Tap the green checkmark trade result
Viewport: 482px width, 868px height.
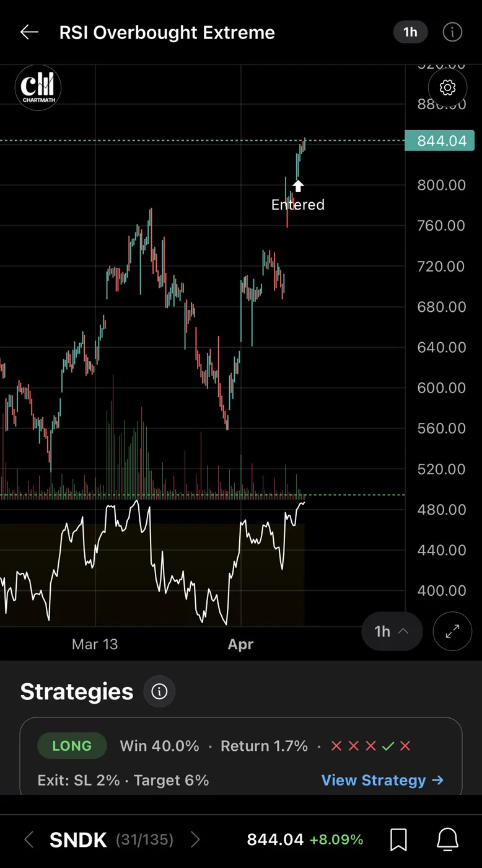click(x=388, y=746)
